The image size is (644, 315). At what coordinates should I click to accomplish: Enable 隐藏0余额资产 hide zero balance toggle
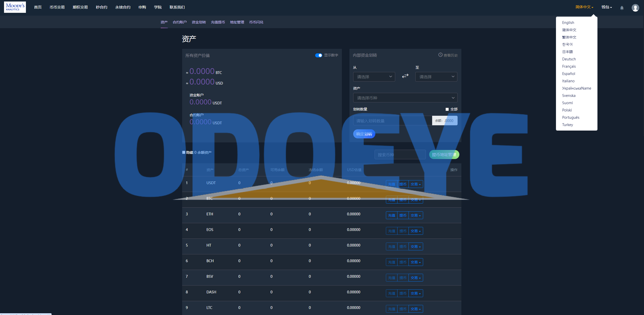click(183, 153)
